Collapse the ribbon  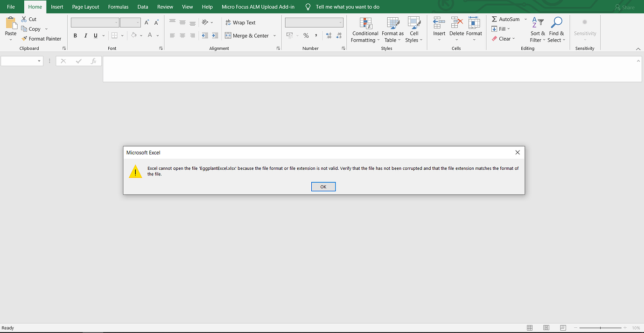[638, 49]
